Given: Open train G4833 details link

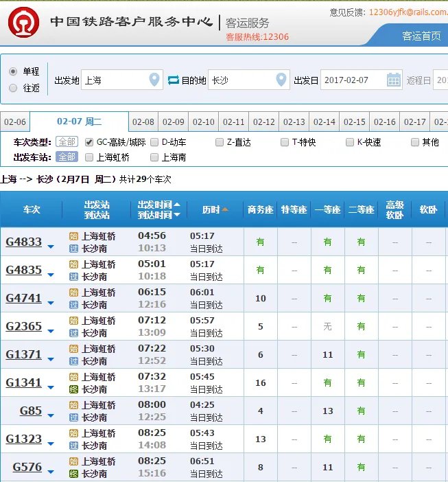Looking at the screenshot, I should 23,242.
